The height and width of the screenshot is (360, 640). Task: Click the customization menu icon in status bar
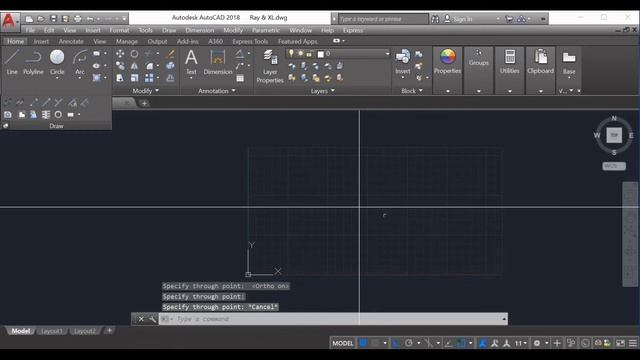(x=633, y=343)
